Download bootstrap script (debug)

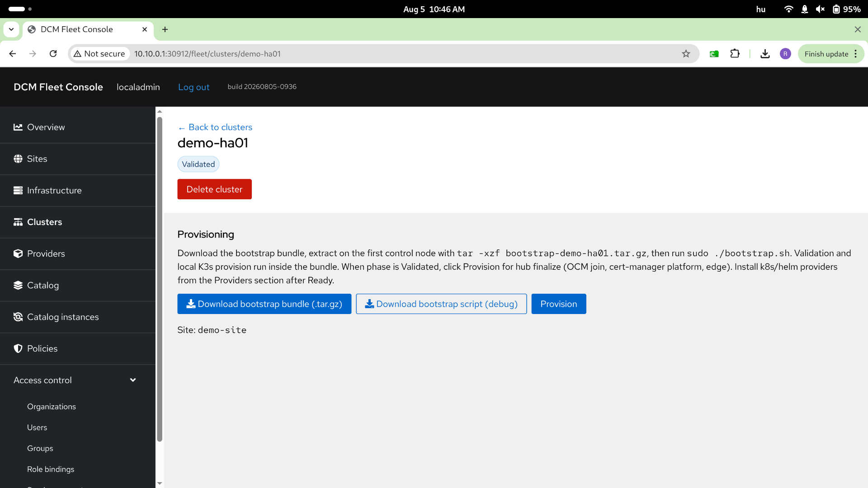[x=441, y=304]
